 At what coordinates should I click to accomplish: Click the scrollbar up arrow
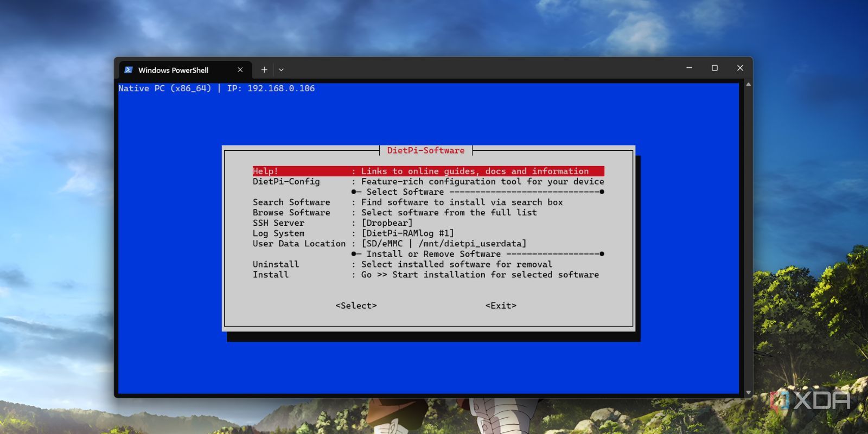coord(748,85)
